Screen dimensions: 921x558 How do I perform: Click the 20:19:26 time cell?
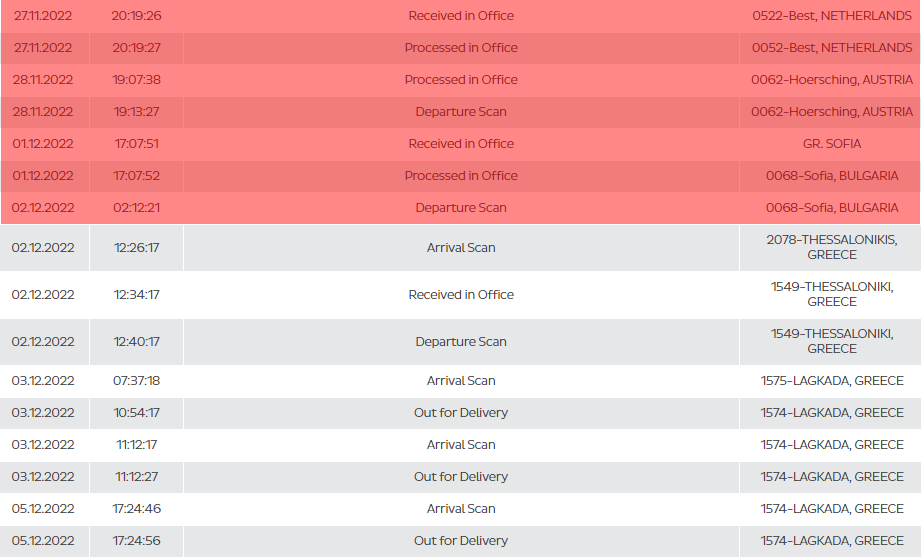point(136,16)
